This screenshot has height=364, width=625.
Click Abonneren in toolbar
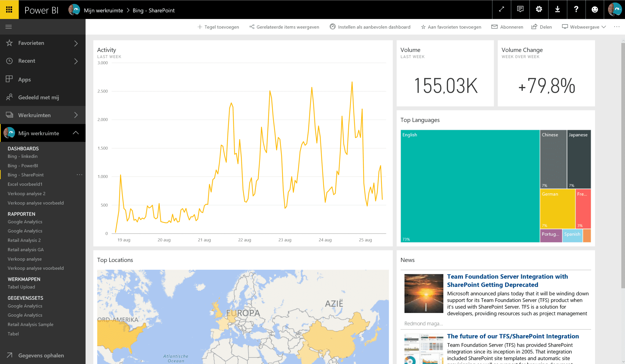pos(507,27)
